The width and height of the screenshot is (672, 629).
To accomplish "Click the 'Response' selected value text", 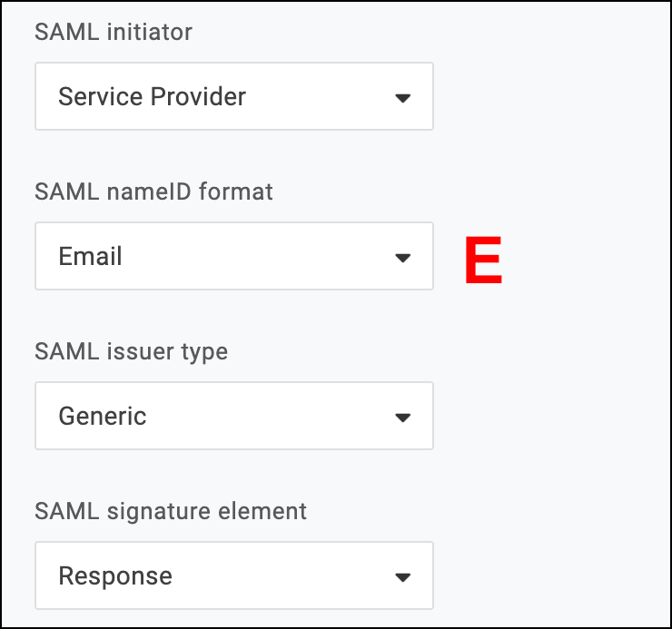I will pyautogui.click(x=114, y=575).
